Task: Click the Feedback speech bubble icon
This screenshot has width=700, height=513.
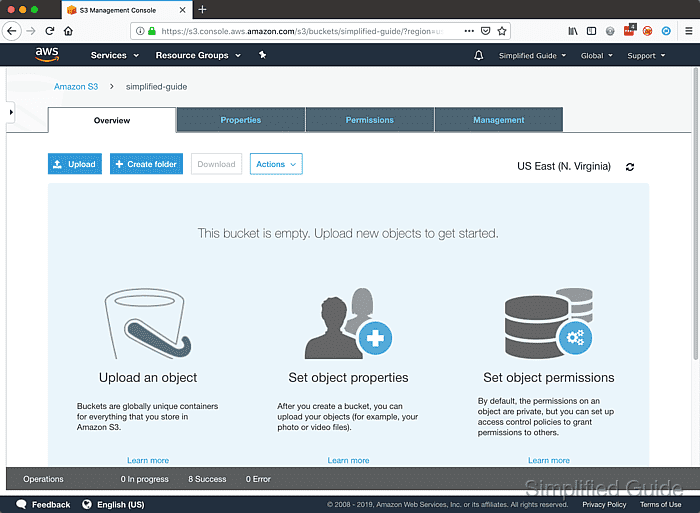Action: [x=21, y=504]
